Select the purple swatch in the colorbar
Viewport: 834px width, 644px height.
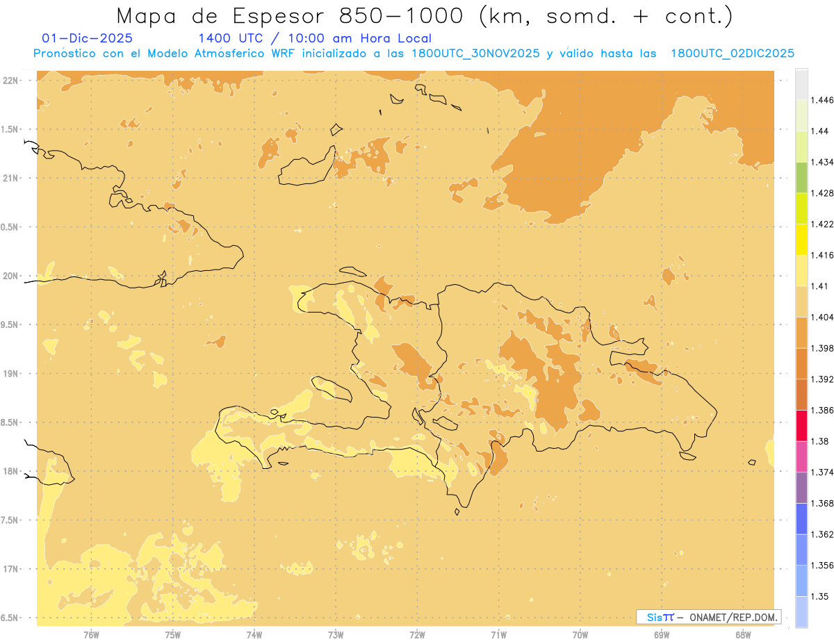tap(801, 488)
